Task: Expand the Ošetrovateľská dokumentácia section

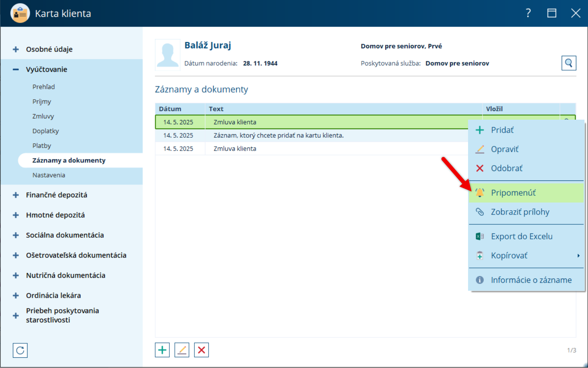Action: click(x=16, y=255)
